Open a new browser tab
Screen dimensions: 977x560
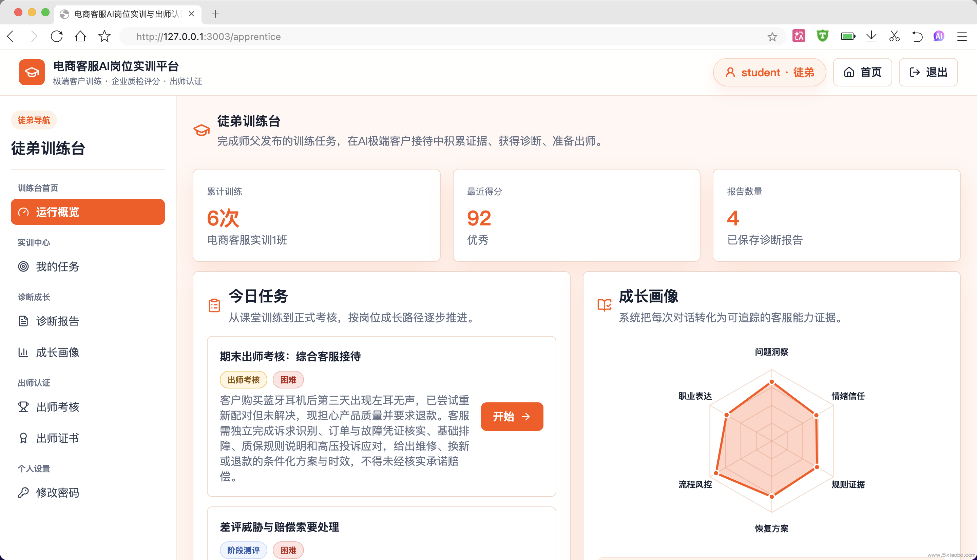(x=215, y=14)
